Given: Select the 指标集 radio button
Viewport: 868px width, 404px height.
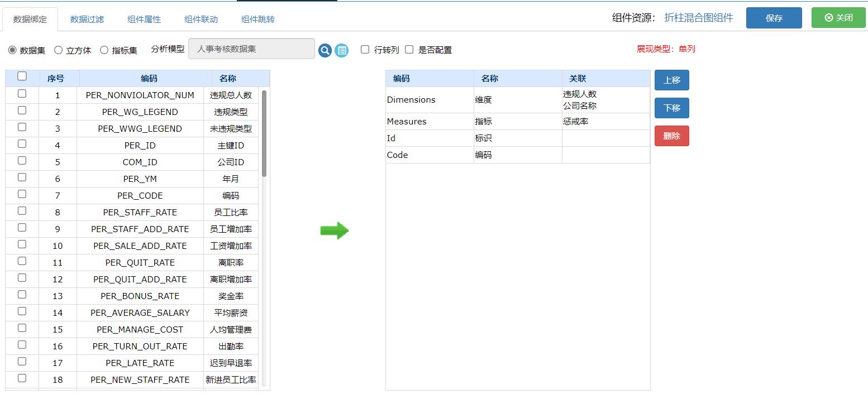Looking at the screenshot, I should (x=103, y=49).
